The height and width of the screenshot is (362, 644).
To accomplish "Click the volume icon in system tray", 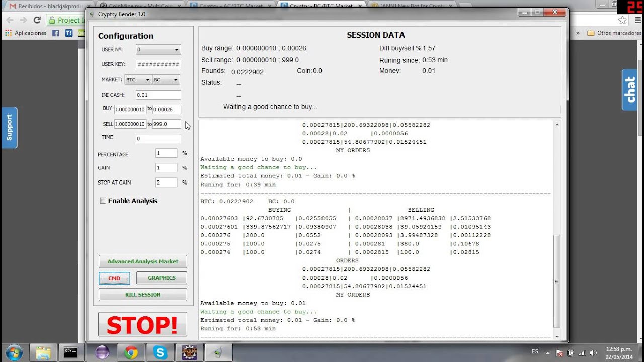I will [x=593, y=353].
